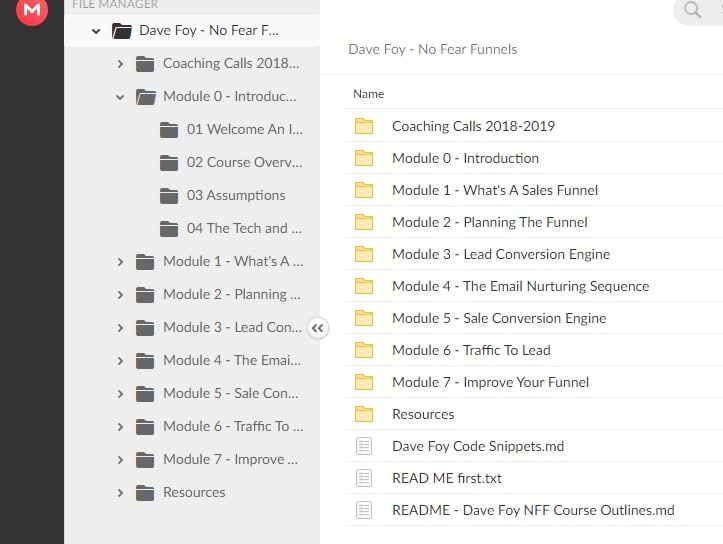Click the MEGA logo icon
The width and height of the screenshot is (723, 544).
click(32, 11)
